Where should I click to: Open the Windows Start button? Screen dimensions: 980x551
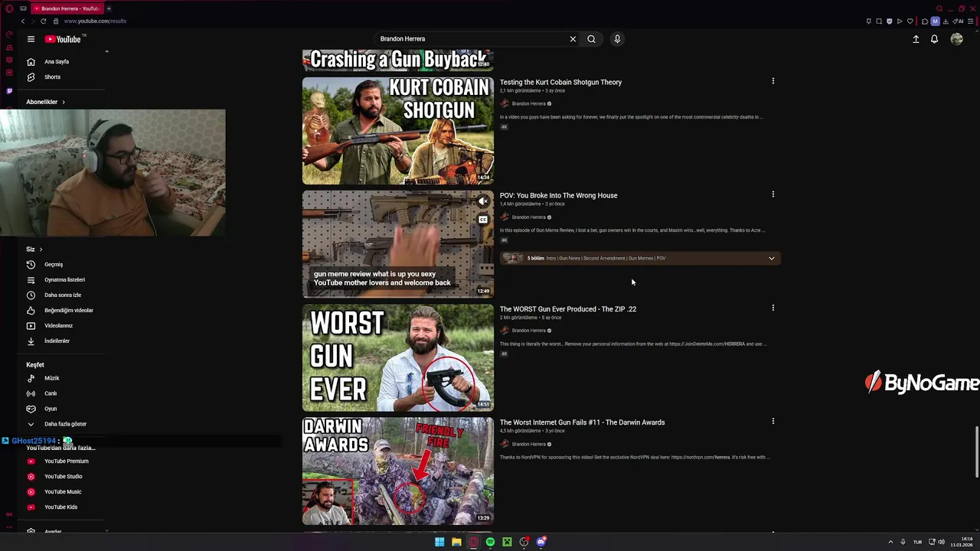pos(439,542)
